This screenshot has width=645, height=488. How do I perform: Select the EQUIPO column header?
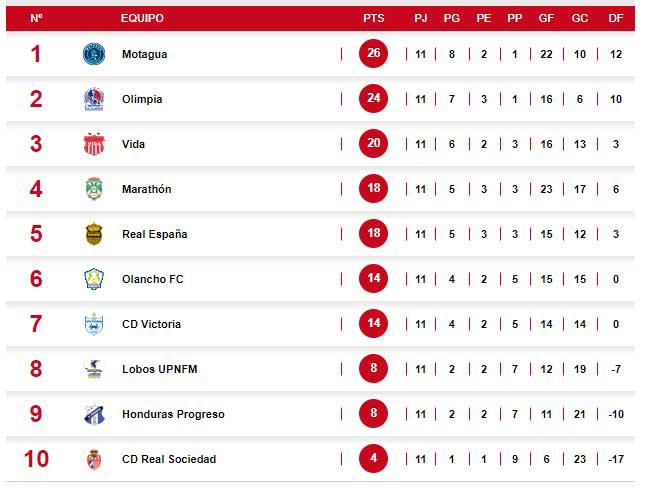click(142, 18)
